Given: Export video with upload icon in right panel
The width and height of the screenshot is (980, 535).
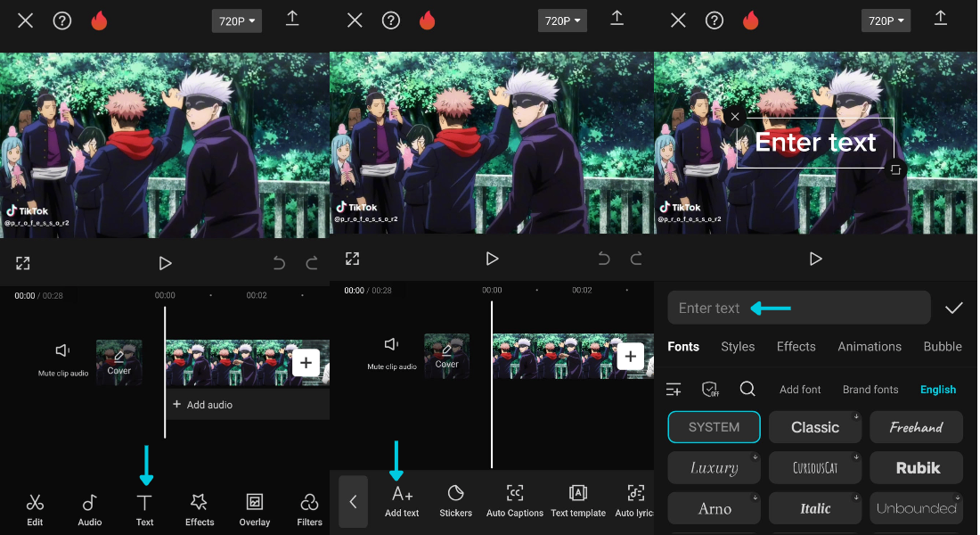Looking at the screenshot, I should (941, 19).
